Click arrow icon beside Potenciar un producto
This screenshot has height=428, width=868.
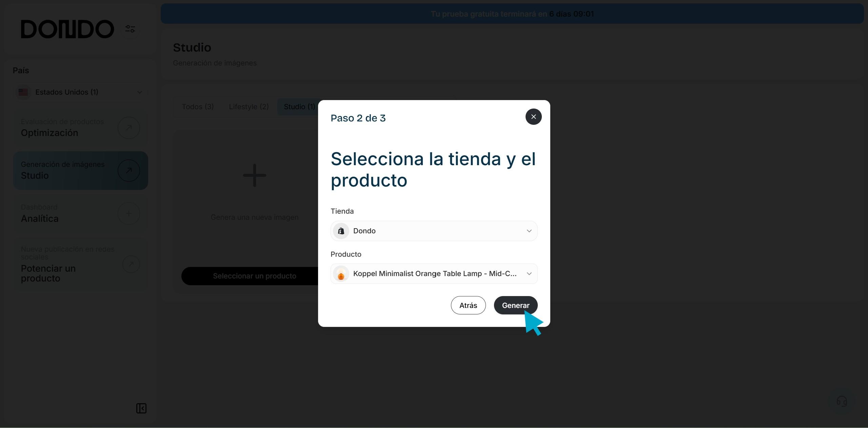pyautogui.click(x=131, y=264)
